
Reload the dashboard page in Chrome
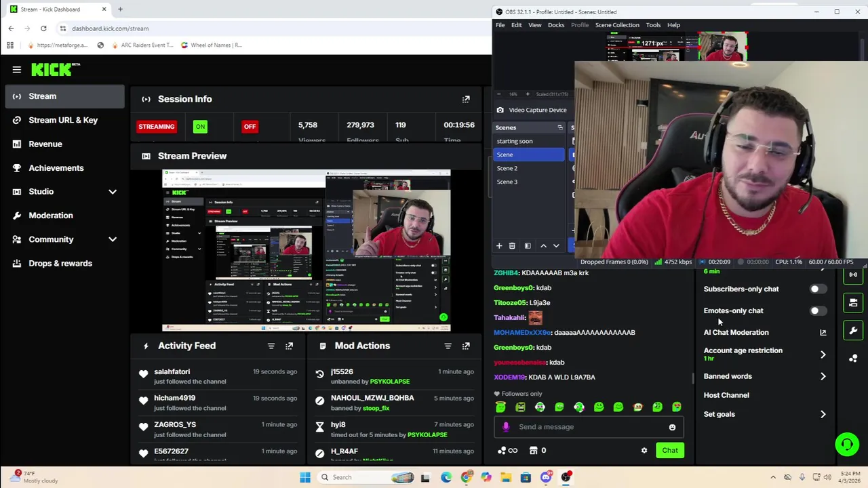click(43, 28)
